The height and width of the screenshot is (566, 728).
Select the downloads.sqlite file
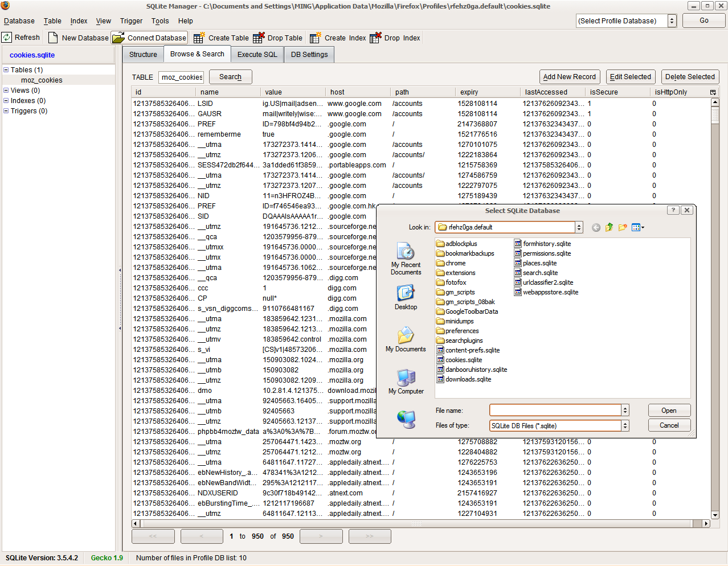point(464,379)
